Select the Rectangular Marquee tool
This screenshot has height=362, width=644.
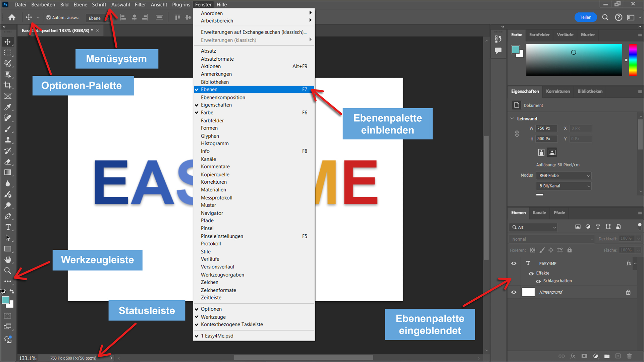[8, 53]
